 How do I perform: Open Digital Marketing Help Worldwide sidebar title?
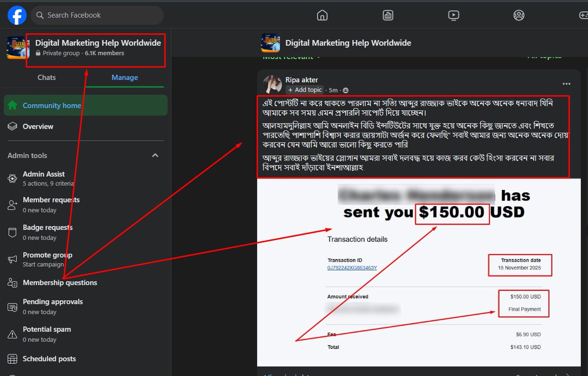98,43
